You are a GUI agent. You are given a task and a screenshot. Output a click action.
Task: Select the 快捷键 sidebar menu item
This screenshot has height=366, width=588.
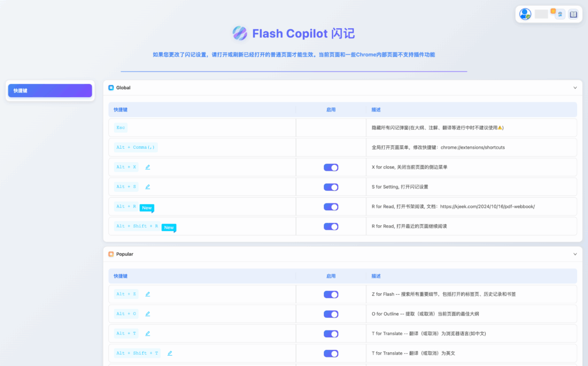click(50, 90)
